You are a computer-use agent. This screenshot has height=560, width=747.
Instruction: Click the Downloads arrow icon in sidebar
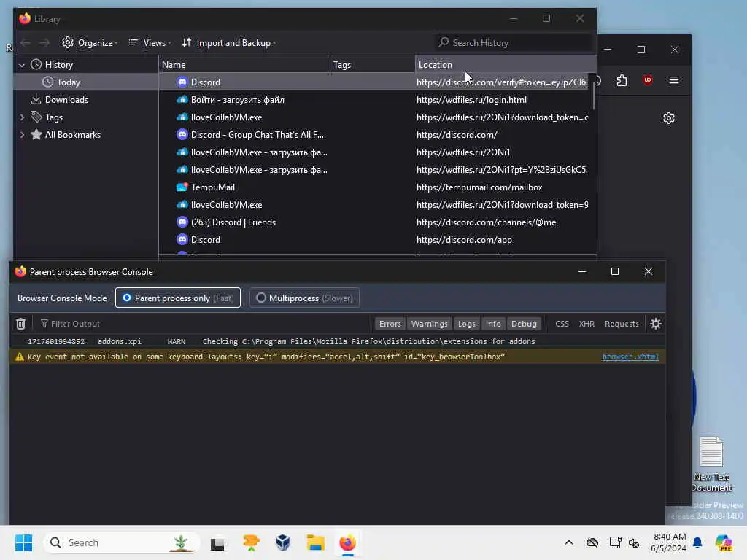(x=36, y=99)
